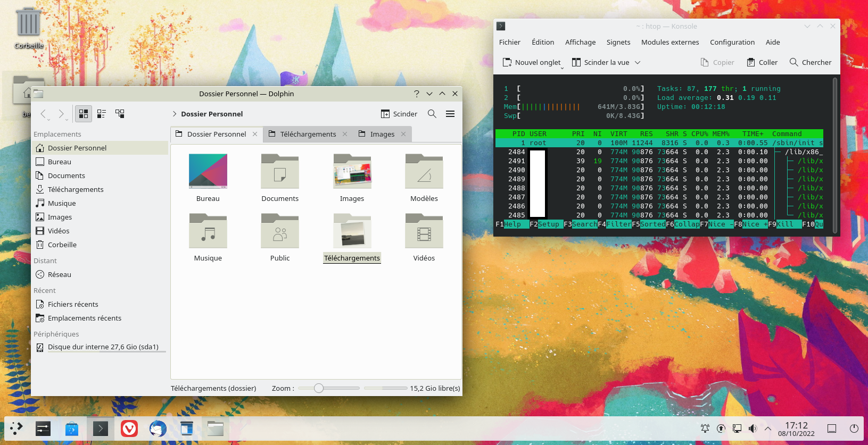Open Corbeille in the places sidebar
868x445 pixels.
[100, 245]
